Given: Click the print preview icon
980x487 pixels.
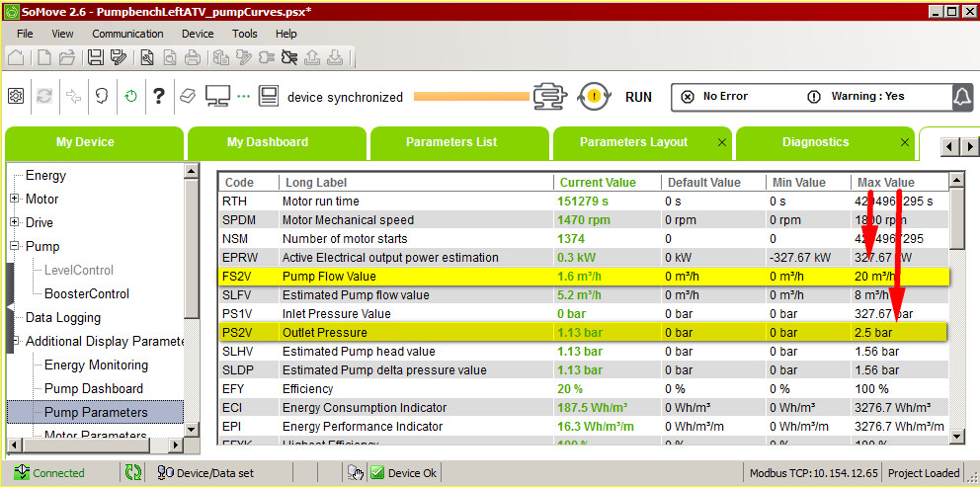Looking at the screenshot, I should point(169,58).
